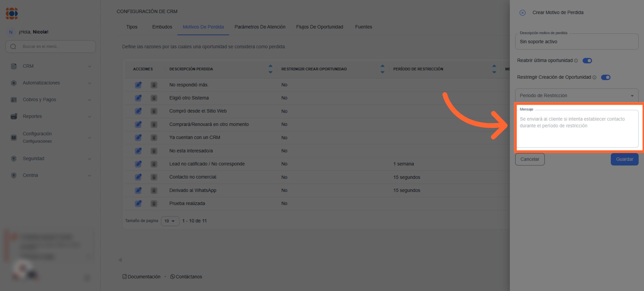This screenshot has width=644, height=291.
Task: Click trash icon for 'Prueba realizada'
Action: [154, 204]
